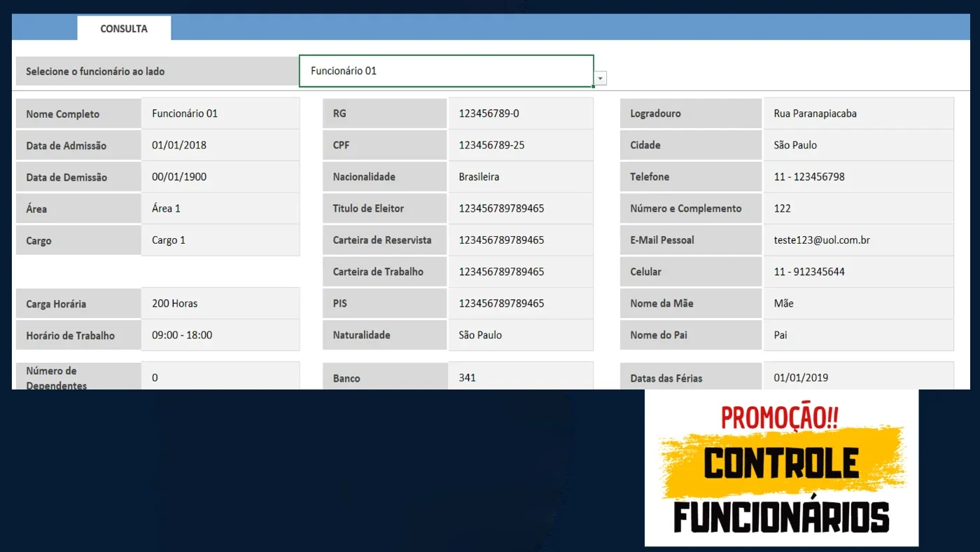Click the Nome Completo value 'Funcionário 01'
Screen dimensions: 980x552
tap(220, 113)
